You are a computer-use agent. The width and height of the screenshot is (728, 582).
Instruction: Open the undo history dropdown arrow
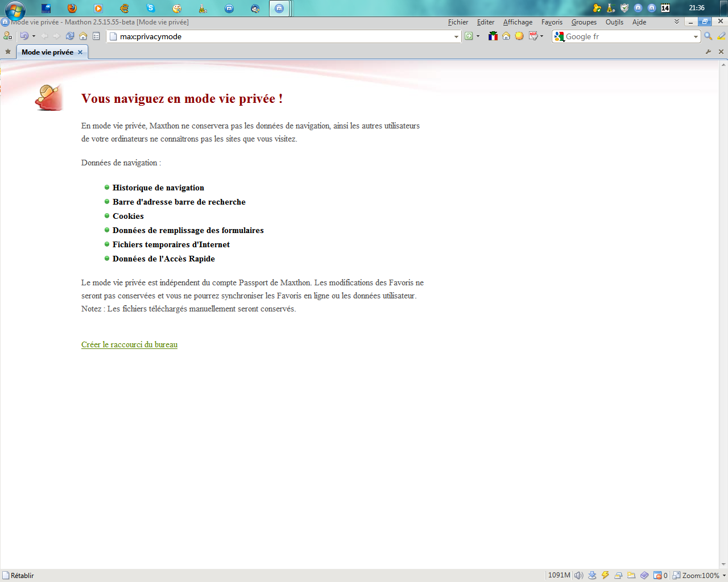tap(34, 36)
